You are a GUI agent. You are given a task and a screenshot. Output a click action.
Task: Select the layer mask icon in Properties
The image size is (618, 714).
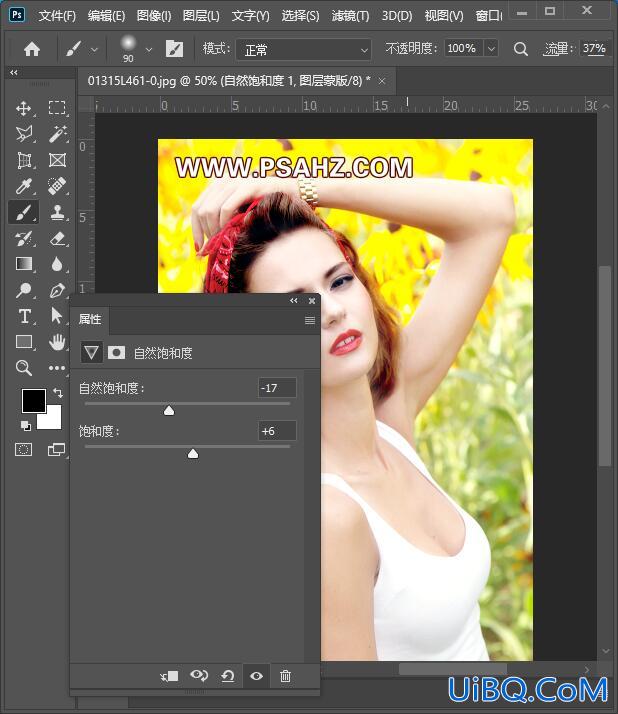click(x=116, y=352)
